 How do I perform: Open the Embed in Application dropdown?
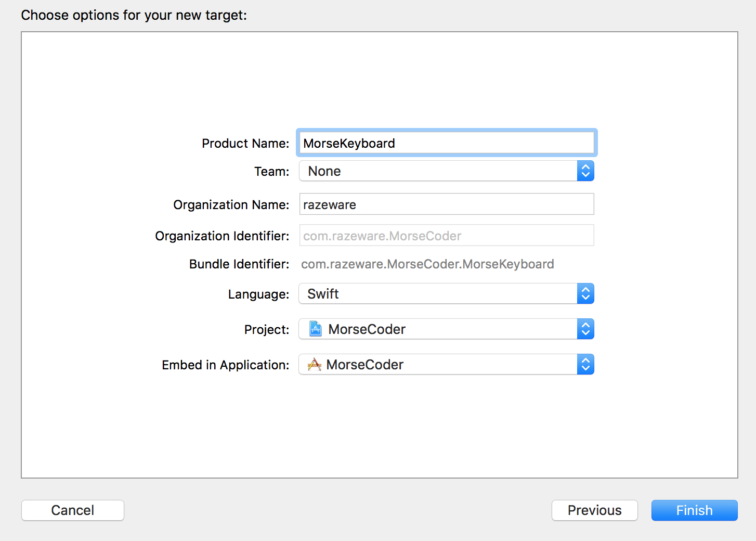(x=442, y=364)
